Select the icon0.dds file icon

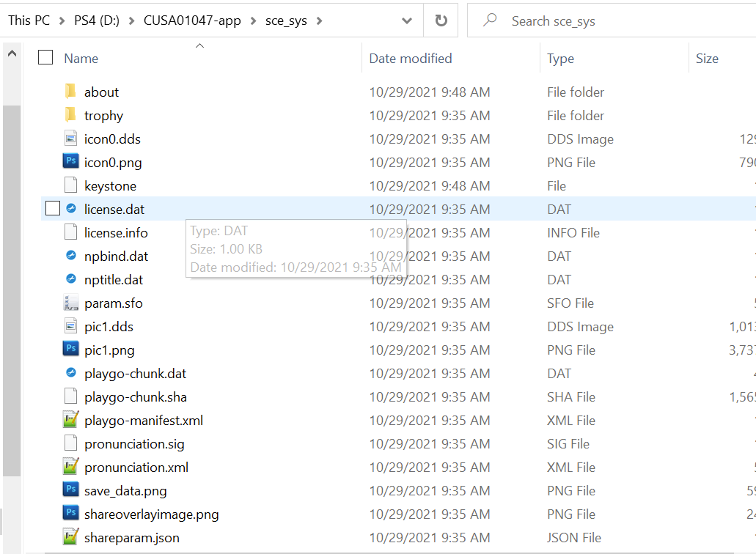(70, 138)
